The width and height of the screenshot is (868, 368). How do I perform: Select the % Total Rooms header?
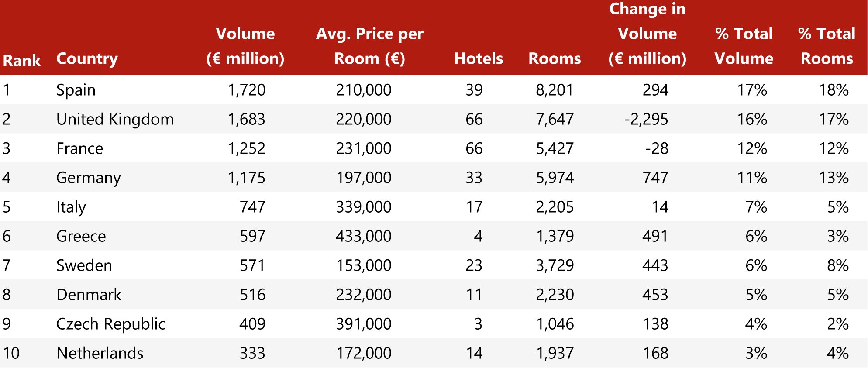pyautogui.click(x=827, y=46)
